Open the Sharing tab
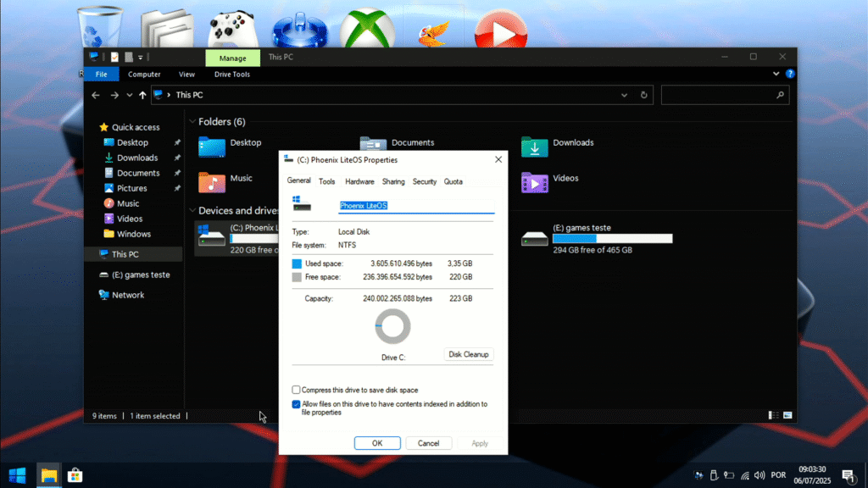The height and width of the screenshot is (488, 868). 393,181
